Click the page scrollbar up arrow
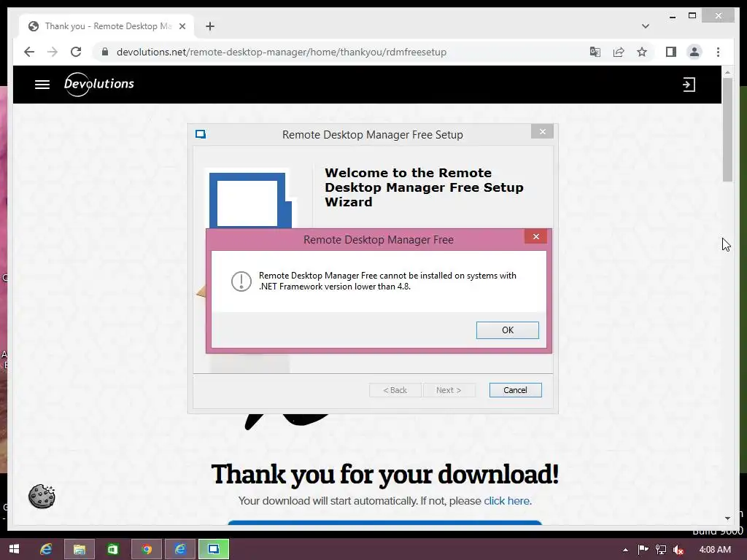 coord(727,72)
